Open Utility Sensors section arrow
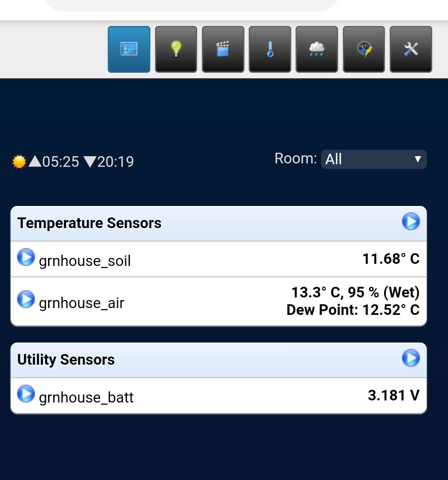Viewport: 448px width, 480px height. pyautogui.click(x=411, y=357)
